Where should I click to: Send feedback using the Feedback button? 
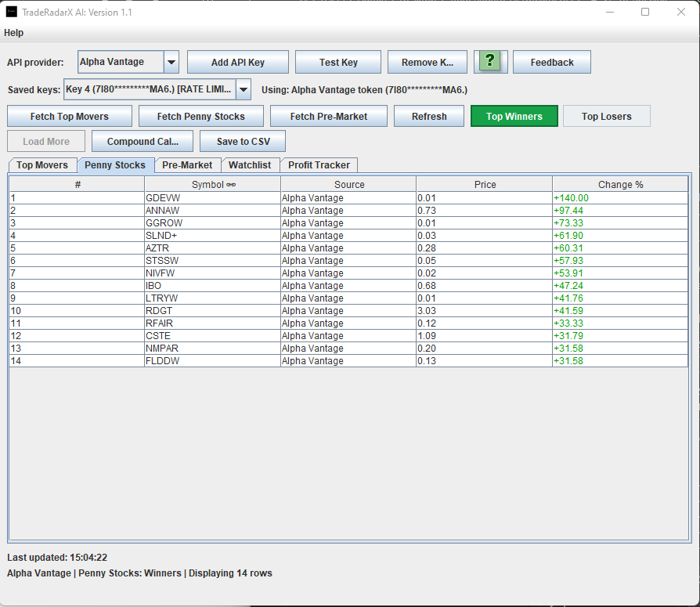(x=551, y=62)
